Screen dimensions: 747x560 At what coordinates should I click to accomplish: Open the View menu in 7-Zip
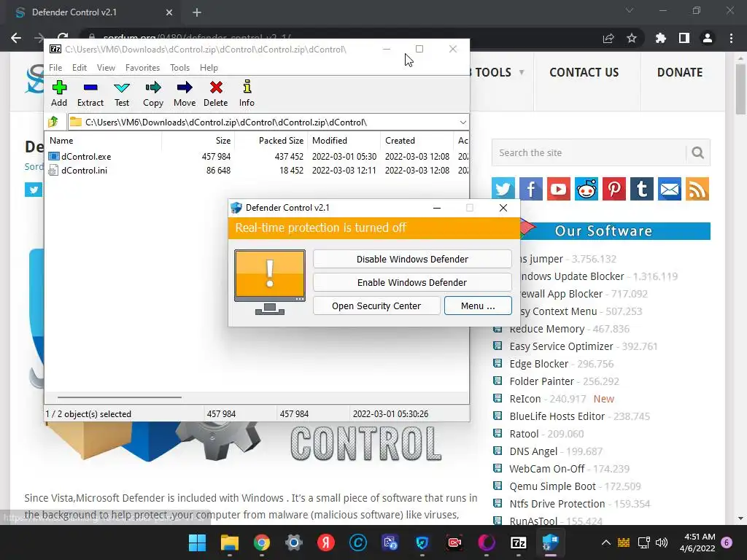[106, 68]
